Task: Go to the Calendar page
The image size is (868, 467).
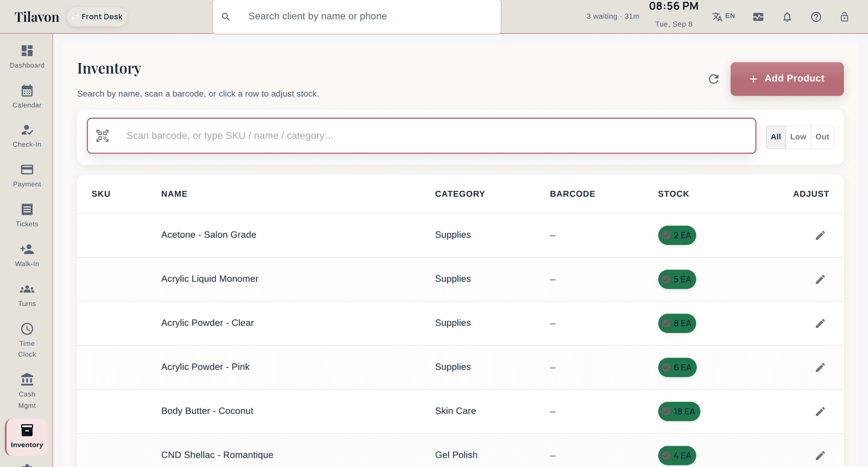Action: (27, 97)
